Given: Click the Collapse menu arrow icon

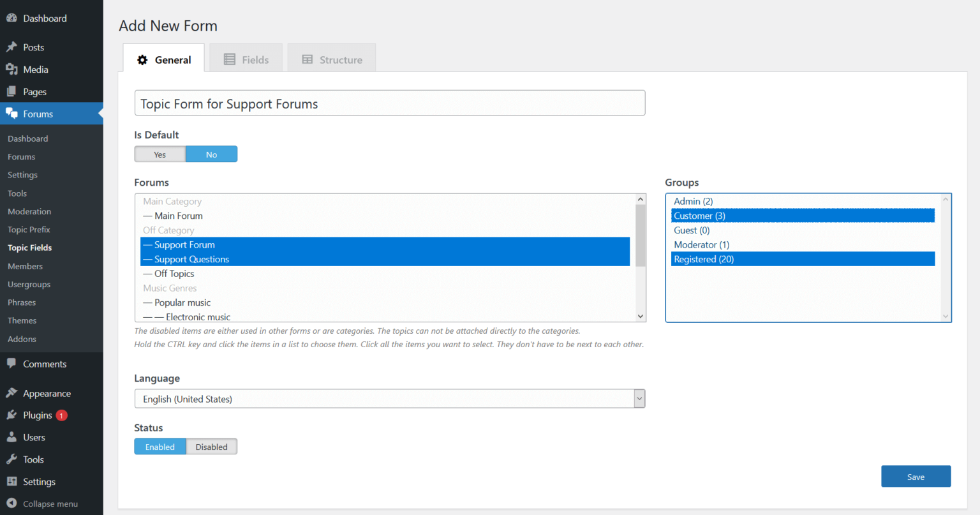Looking at the screenshot, I should (x=11, y=504).
